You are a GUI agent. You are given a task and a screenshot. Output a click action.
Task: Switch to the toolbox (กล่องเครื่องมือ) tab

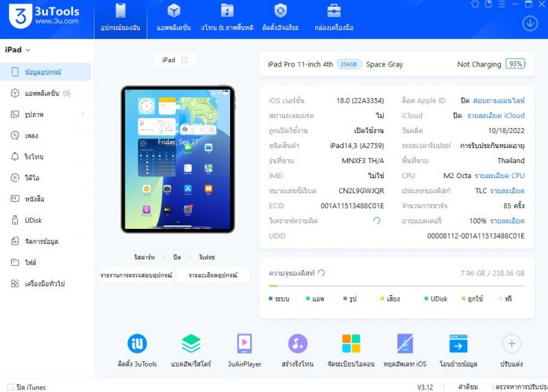pos(334,19)
